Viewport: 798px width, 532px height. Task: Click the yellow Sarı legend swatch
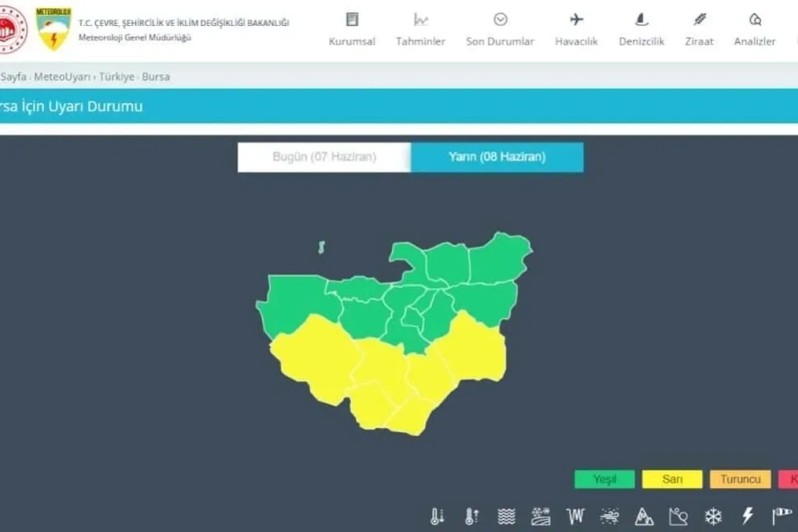[672, 479]
